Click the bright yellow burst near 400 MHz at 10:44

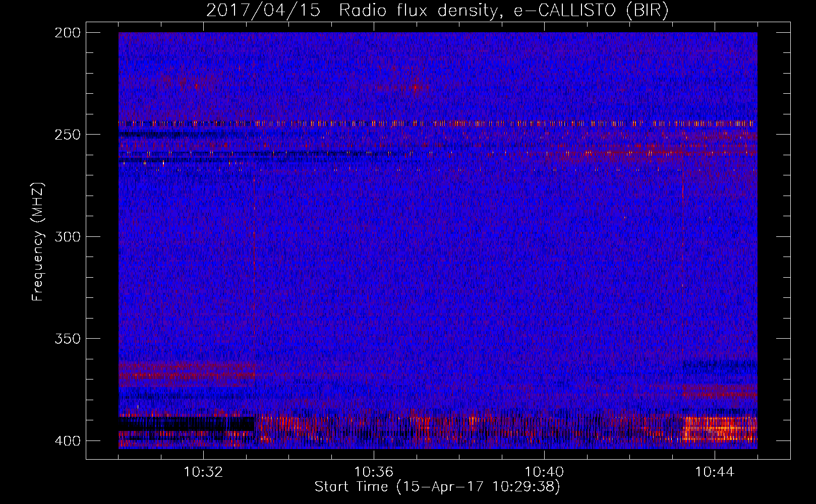(x=720, y=428)
